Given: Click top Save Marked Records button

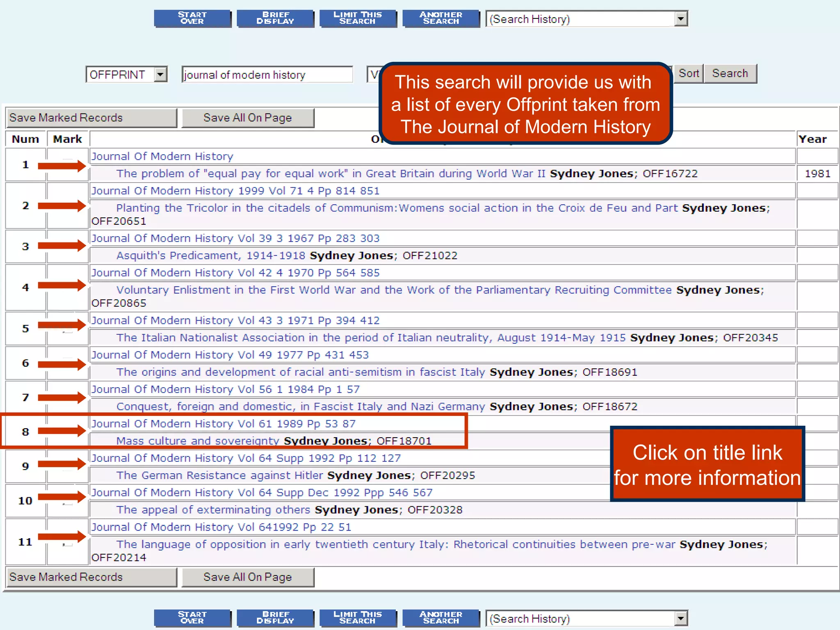Looking at the screenshot, I should click(x=91, y=118).
